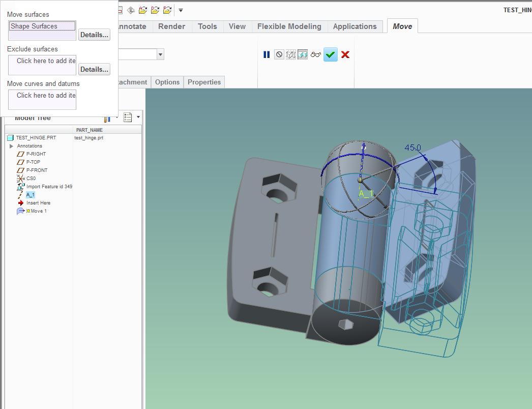Open the Flexible Modeling tab

[289, 26]
